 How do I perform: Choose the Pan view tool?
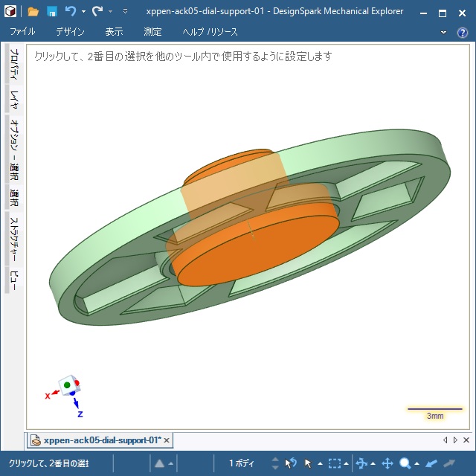pos(387,463)
